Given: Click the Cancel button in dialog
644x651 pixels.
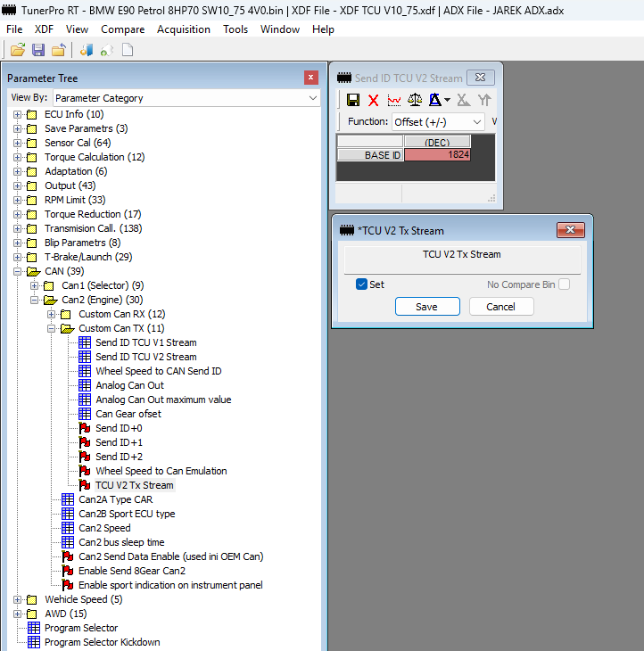Looking at the screenshot, I should point(501,307).
